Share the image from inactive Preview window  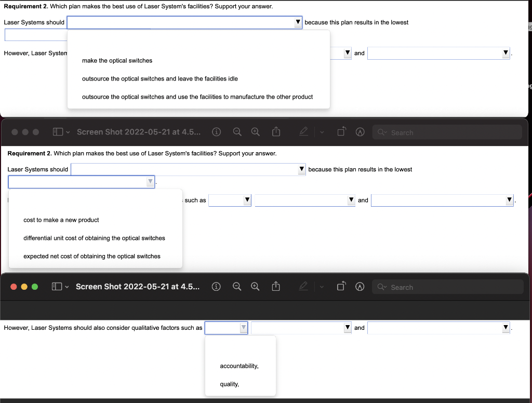coord(276,131)
